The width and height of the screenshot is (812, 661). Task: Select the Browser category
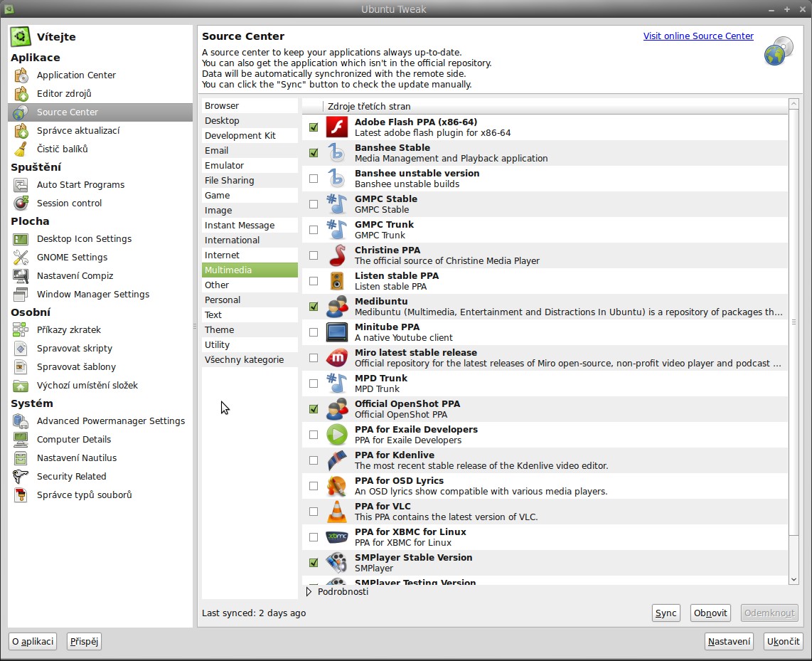(x=250, y=106)
